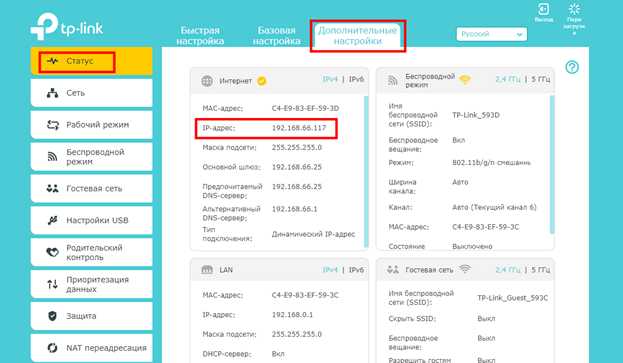
Task: Click the NAT переадресация icon
Action: (52, 348)
